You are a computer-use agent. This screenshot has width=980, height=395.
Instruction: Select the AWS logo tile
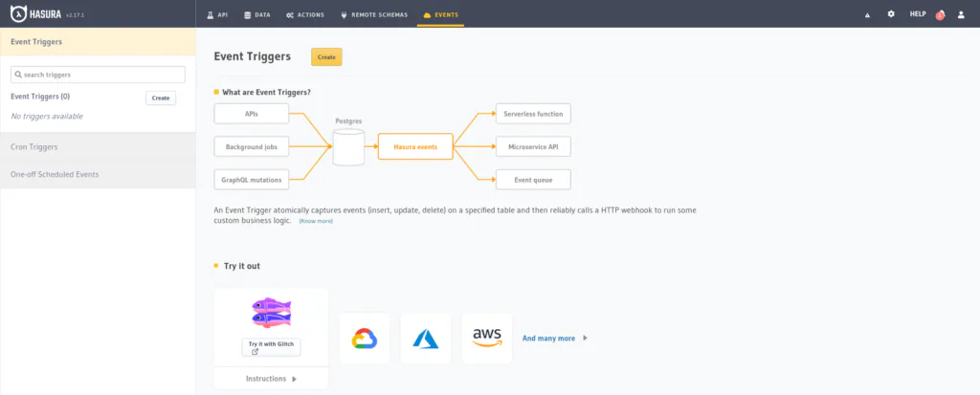(487, 339)
